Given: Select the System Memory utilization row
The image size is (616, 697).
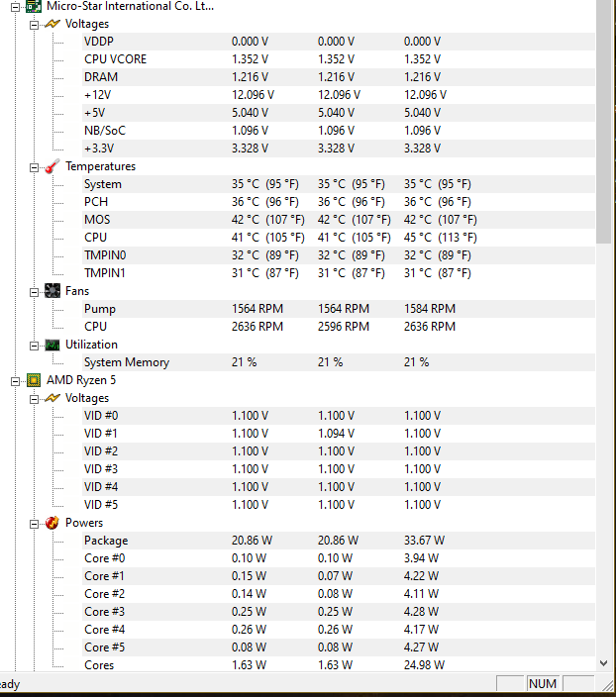Looking at the screenshot, I should (x=339, y=362).
